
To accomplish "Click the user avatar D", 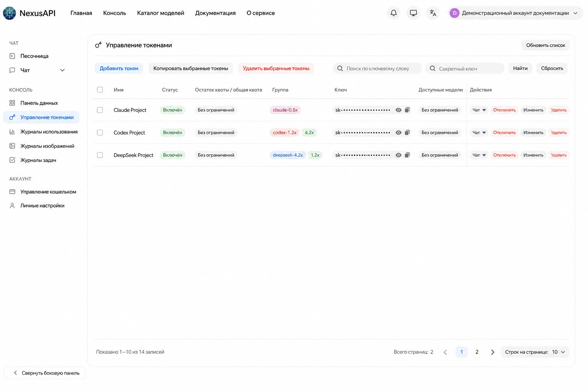I will pyautogui.click(x=454, y=13).
